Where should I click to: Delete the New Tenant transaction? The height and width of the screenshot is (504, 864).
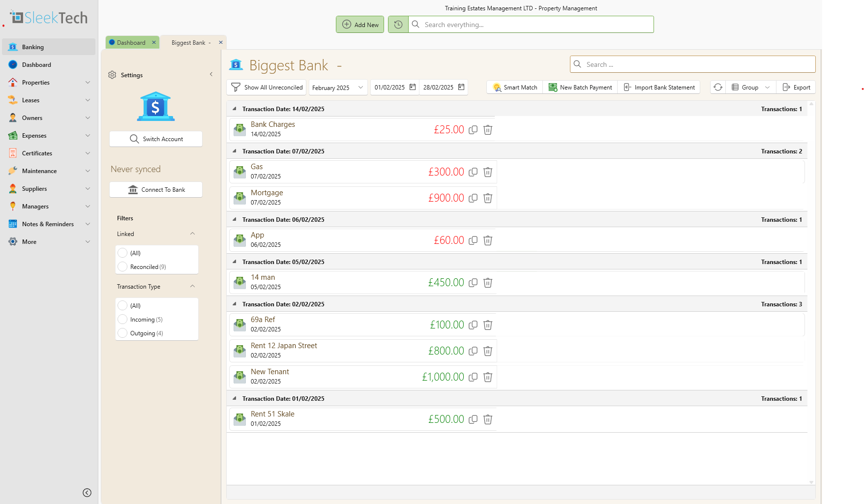(488, 377)
